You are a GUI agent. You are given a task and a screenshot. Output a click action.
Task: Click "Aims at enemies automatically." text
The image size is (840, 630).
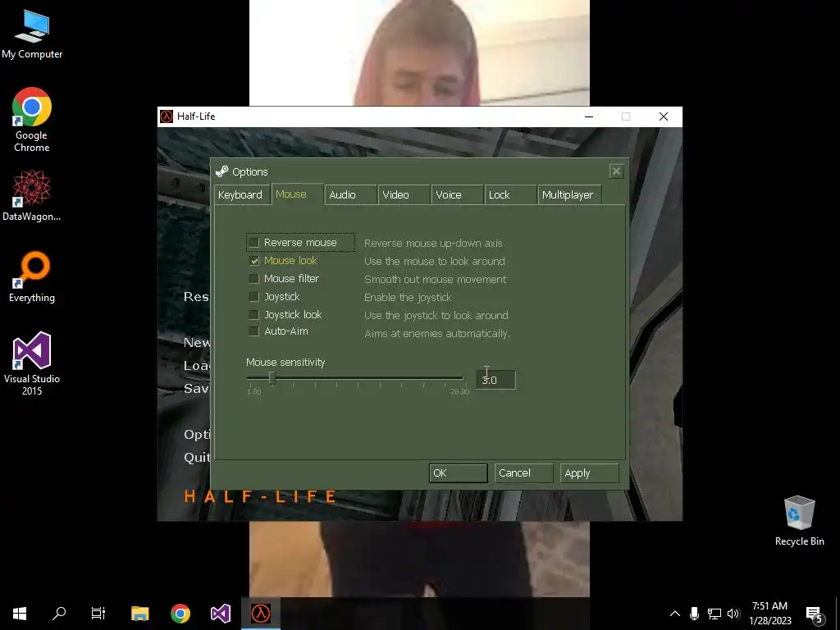tap(437, 333)
